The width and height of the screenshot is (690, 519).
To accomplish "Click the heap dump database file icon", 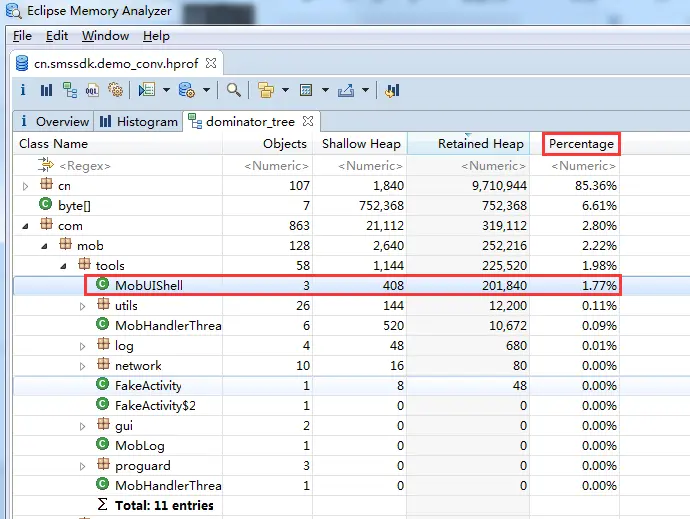I will [x=22, y=63].
